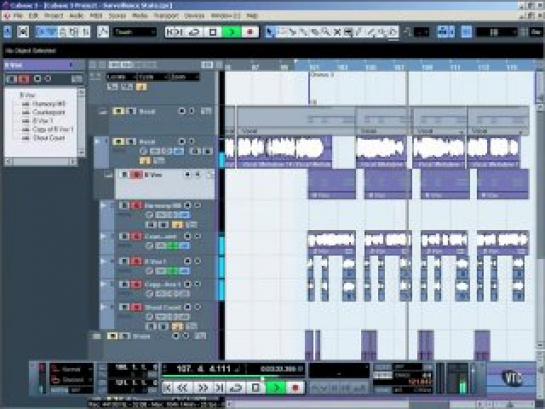This screenshot has width=545, height=409.
Task: Unmute the Vocal folder track
Action: click(x=118, y=111)
